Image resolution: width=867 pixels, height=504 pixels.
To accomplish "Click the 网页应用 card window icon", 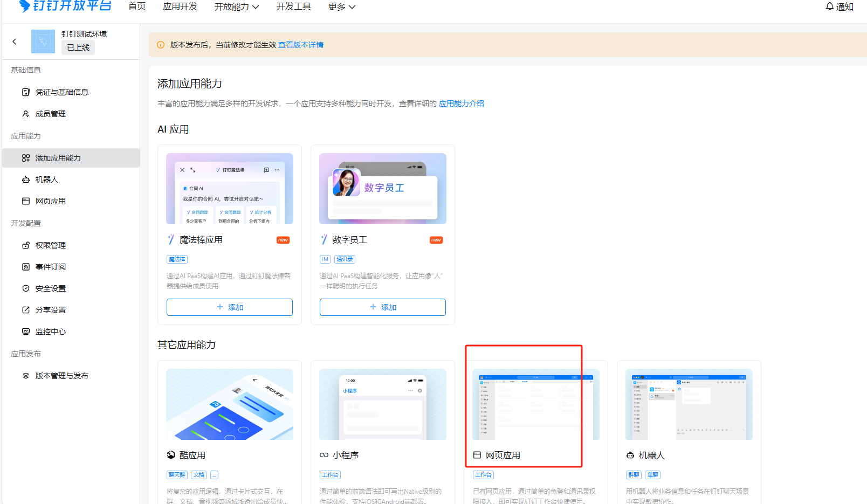I will pyautogui.click(x=477, y=455).
